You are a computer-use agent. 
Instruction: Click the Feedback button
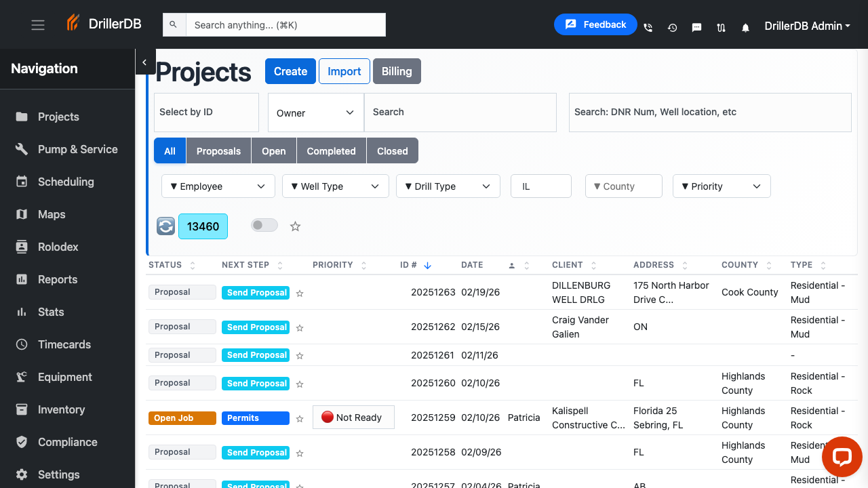[x=595, y=24]
